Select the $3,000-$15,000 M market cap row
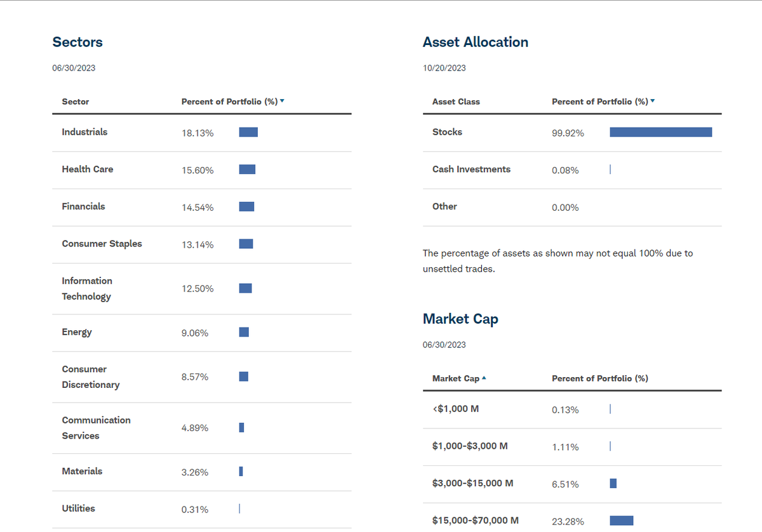 coord(474,482)
